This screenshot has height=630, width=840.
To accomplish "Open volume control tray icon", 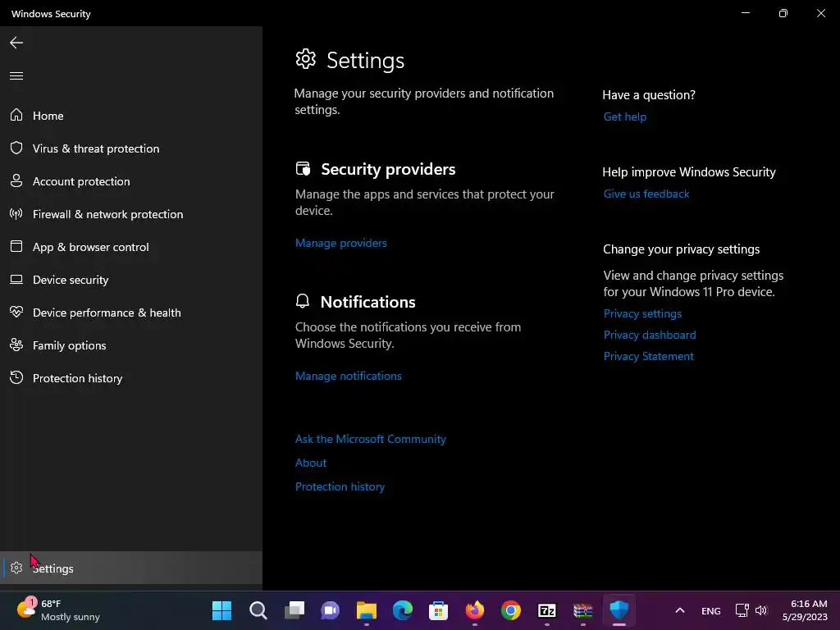I will click(x=761, y=610).
